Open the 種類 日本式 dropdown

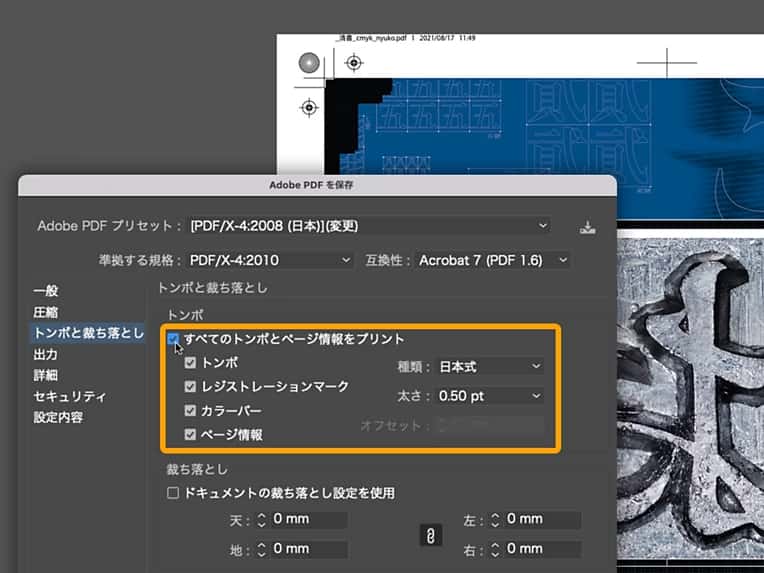pyautogui.click(x=490, y=366)
